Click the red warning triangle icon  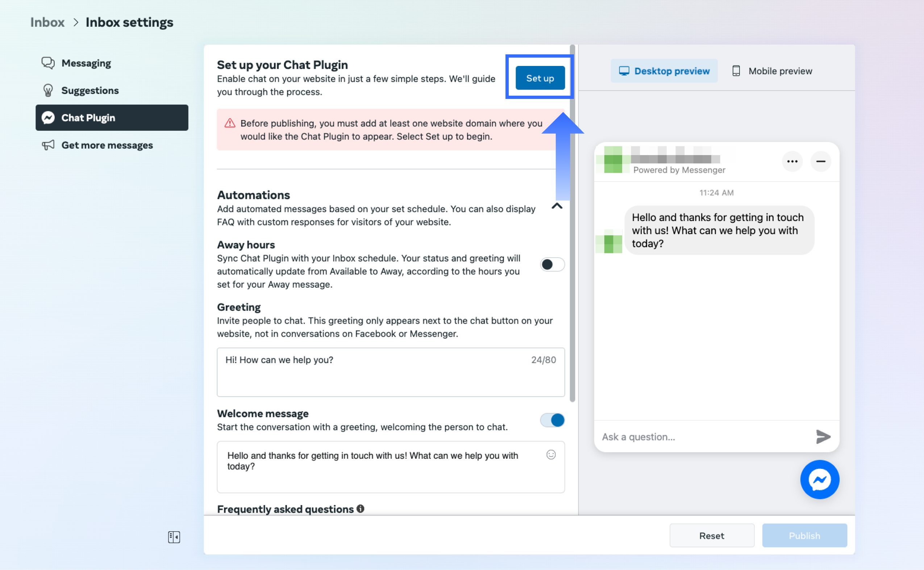[230, 123]
